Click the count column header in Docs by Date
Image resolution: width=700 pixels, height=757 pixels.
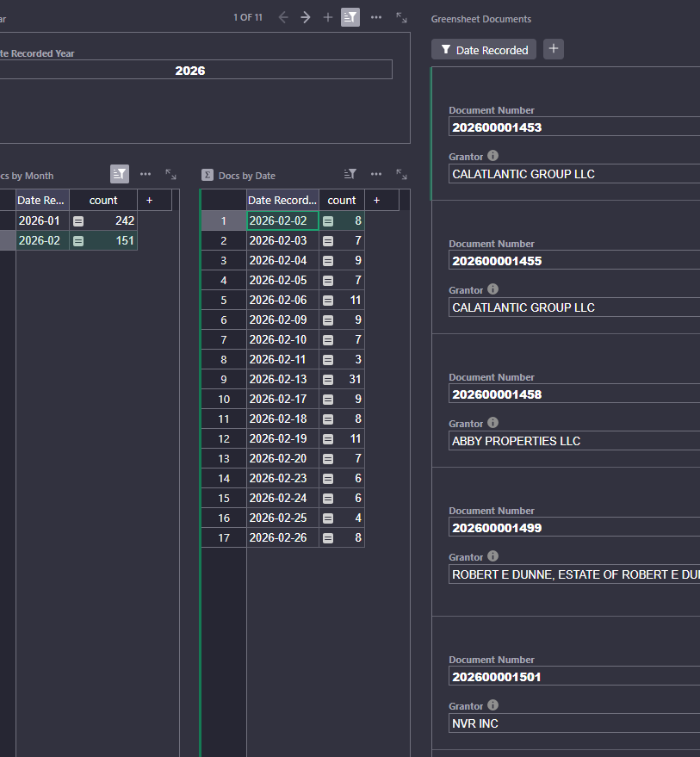(342, 200)
